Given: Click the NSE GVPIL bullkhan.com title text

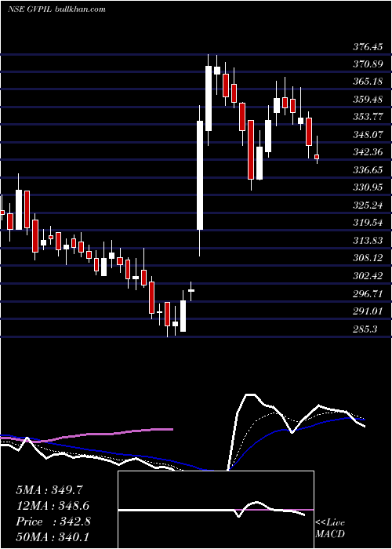Looking at the screenshot, I should [x=56, y=9].
